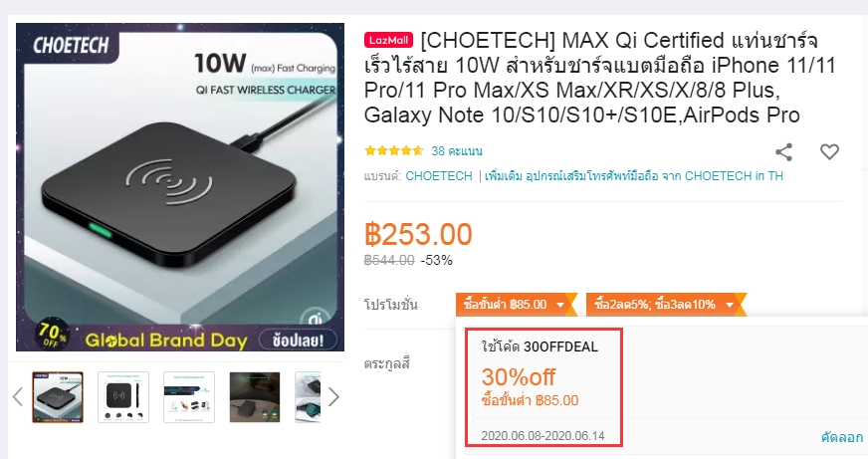Click the ช้อปเลย! button on banner

[298, 340]
